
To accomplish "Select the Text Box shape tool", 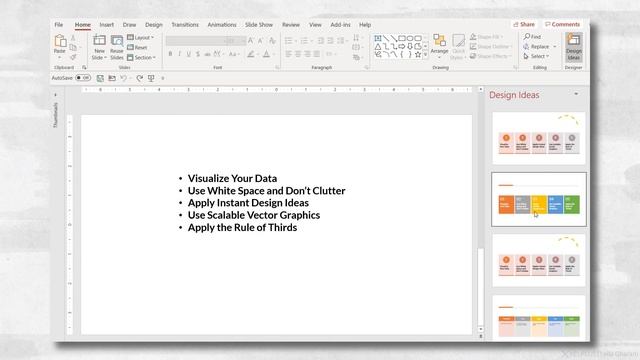I will click(x=378, y=38).
